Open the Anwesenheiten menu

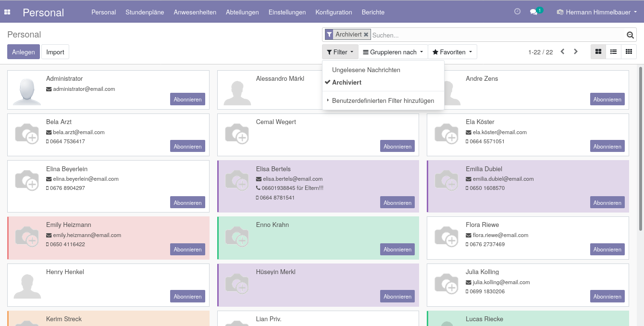coord(195,12)
